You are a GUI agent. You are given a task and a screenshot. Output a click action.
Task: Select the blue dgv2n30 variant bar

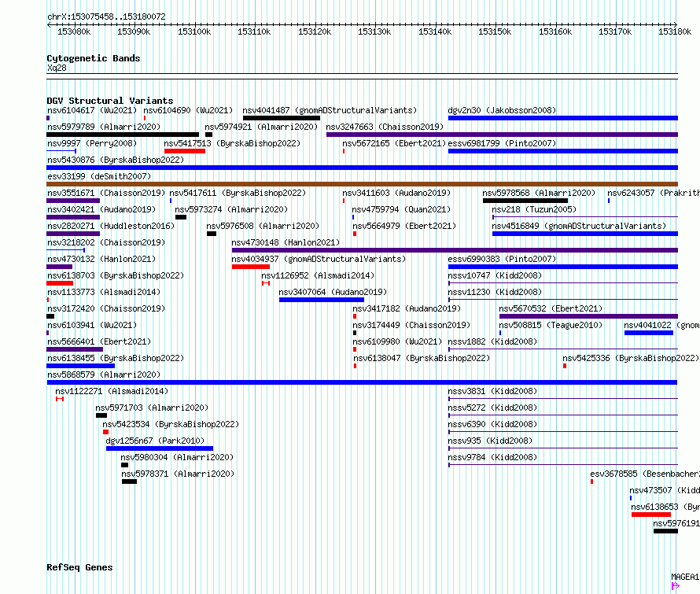pyautogui.click(x=563, y=118)
